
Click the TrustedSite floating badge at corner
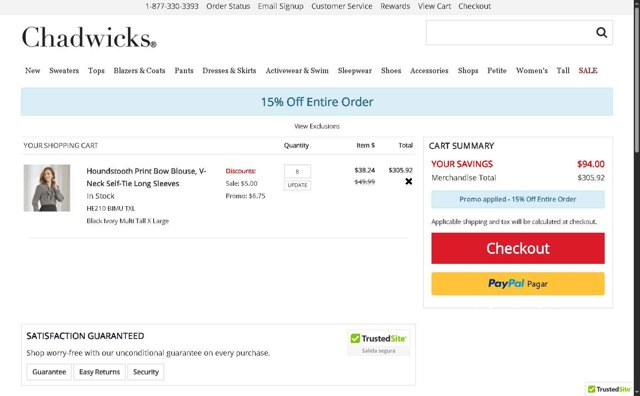(x=609, y=389)
